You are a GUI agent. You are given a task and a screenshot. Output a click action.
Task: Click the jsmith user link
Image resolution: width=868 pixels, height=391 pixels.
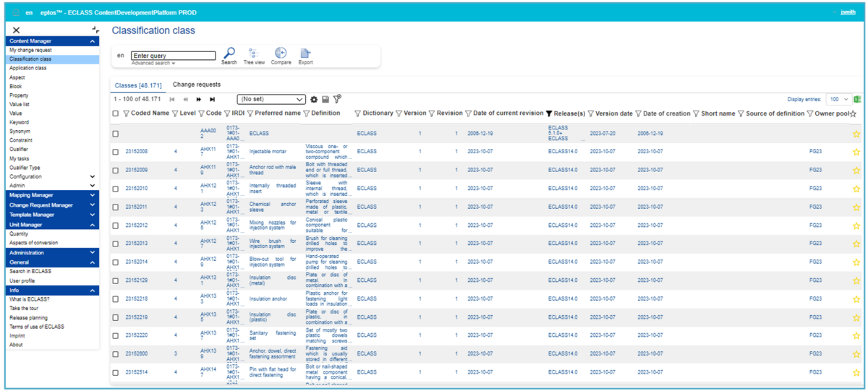tap(848, 12)
